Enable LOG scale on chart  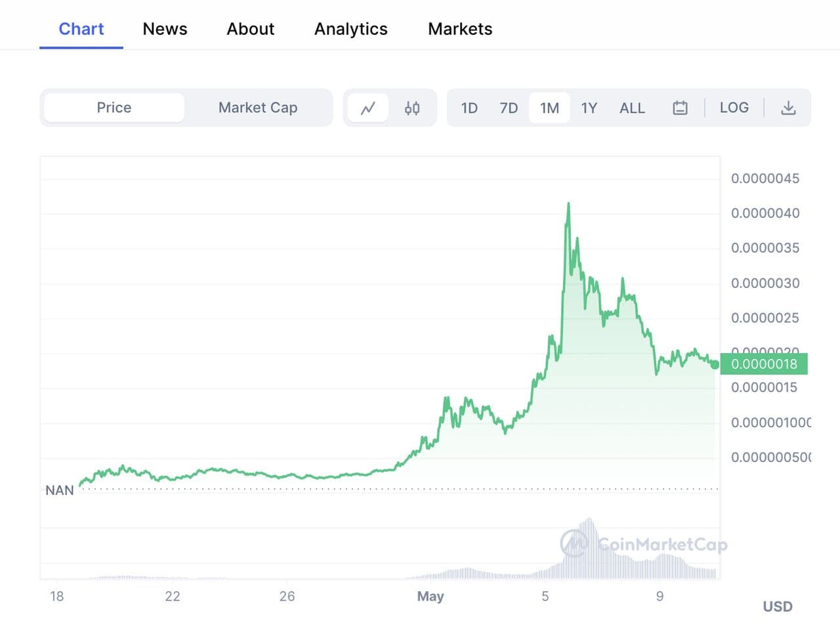734,108
